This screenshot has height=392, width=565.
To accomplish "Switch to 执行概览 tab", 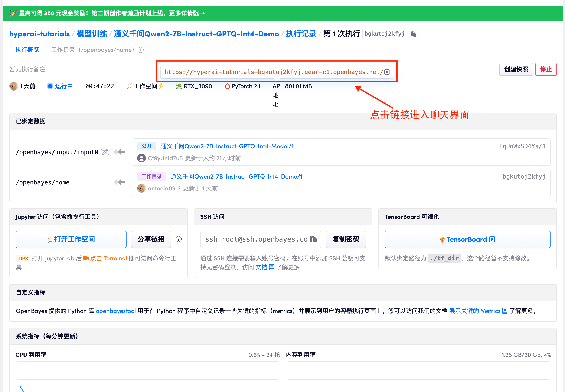I will 27,50.
